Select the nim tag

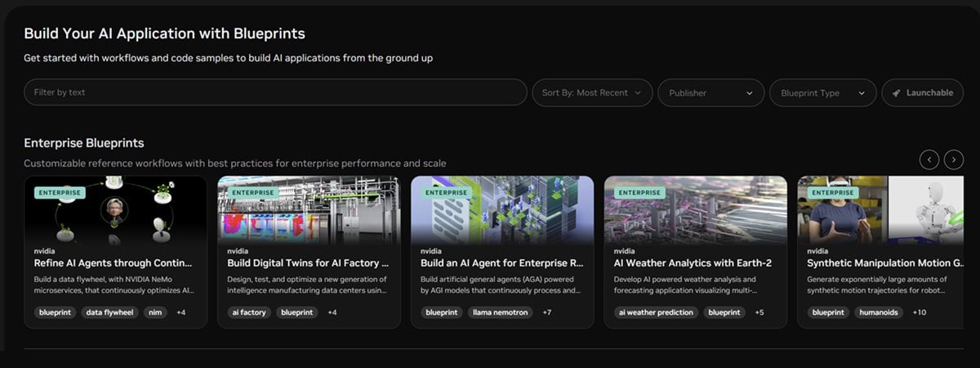(x=154, y=312)
